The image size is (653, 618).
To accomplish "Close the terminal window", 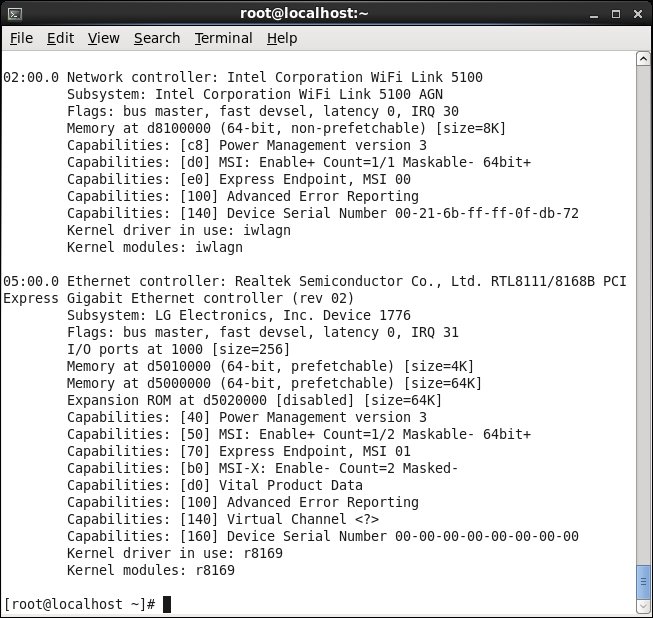I will click(x=638, y=15).
